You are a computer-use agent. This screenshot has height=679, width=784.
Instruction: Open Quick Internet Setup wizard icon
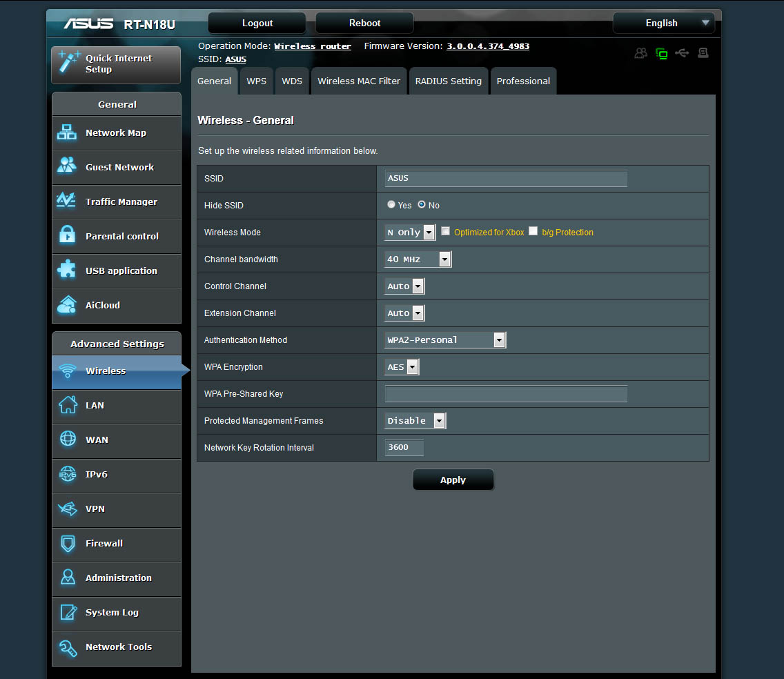(68, 62)
